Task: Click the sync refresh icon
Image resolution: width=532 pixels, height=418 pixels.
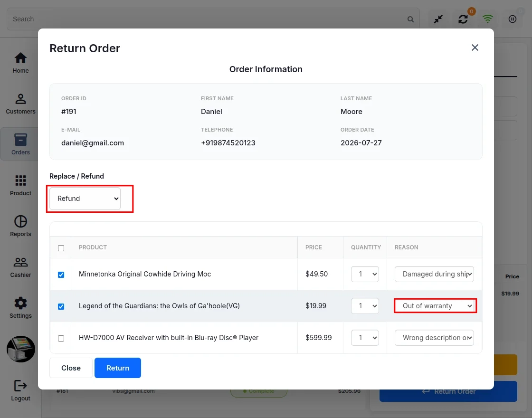Action: (x=463, y=19)
